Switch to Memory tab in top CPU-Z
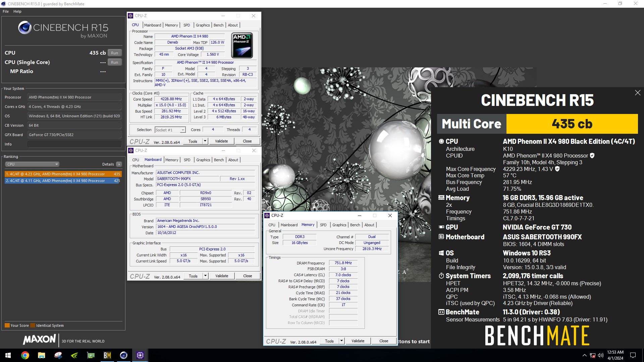The width and height of the screenshot is (644, 362). point(171,25)
